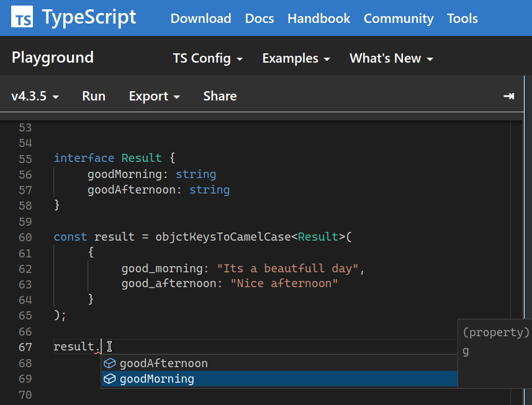
Task: Choose the goodMorning autocomplete suggestion
Action: (x=157, y=379)
